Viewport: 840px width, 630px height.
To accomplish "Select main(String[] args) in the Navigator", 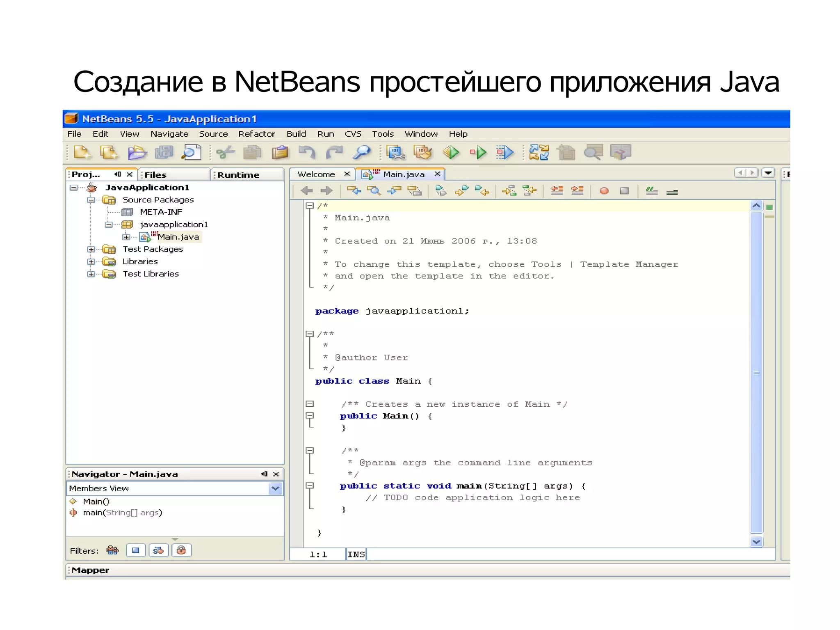I will coord(122,513).
